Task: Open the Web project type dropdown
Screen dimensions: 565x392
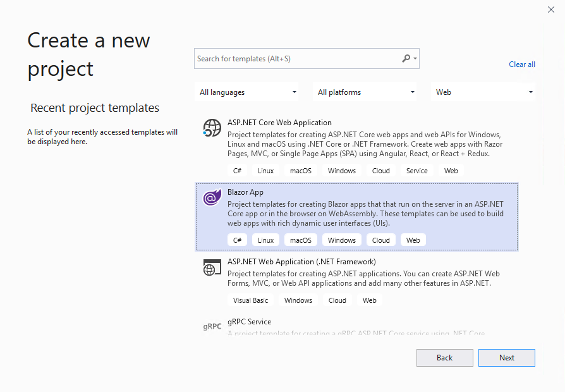Action: click(x=483, y=92)
